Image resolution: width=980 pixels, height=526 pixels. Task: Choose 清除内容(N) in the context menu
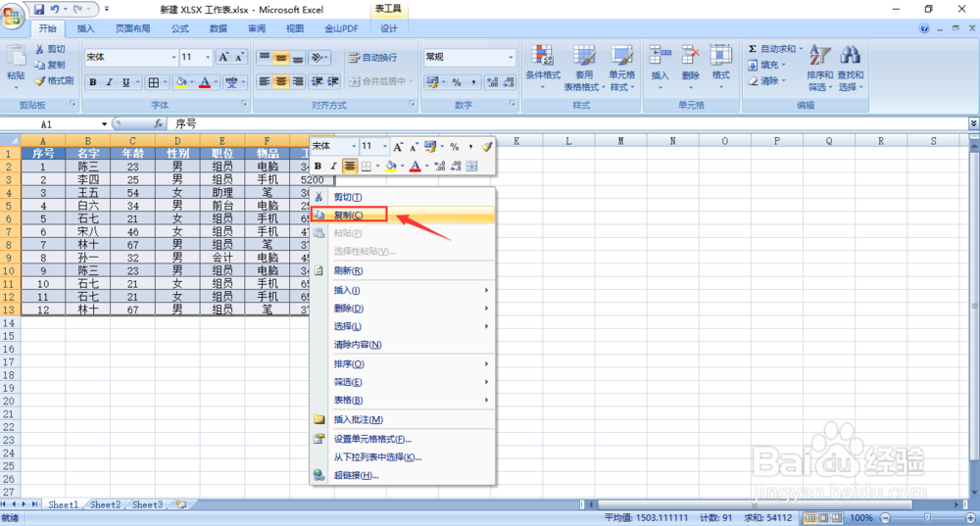click(x=403, y=344)
